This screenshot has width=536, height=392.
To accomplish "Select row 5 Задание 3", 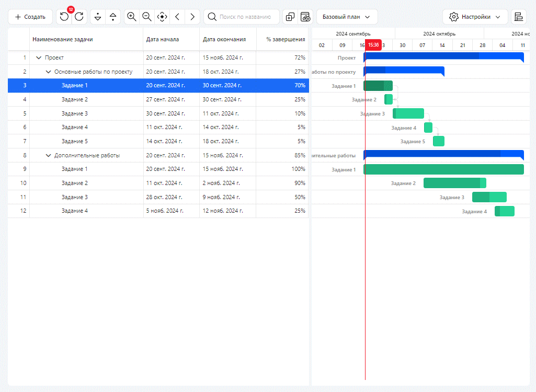I will tap(158, 113).
